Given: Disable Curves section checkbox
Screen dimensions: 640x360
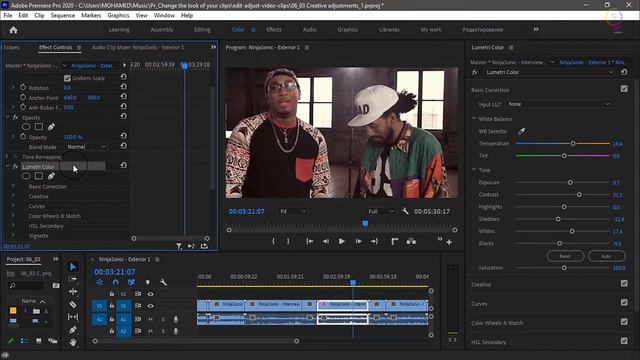Looking at the screenshot, I should (624, 302).
